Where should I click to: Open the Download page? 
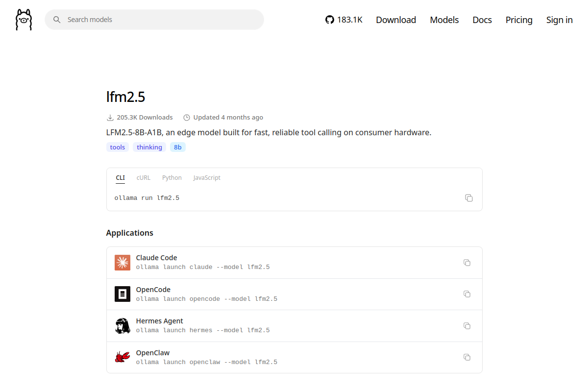396,20
